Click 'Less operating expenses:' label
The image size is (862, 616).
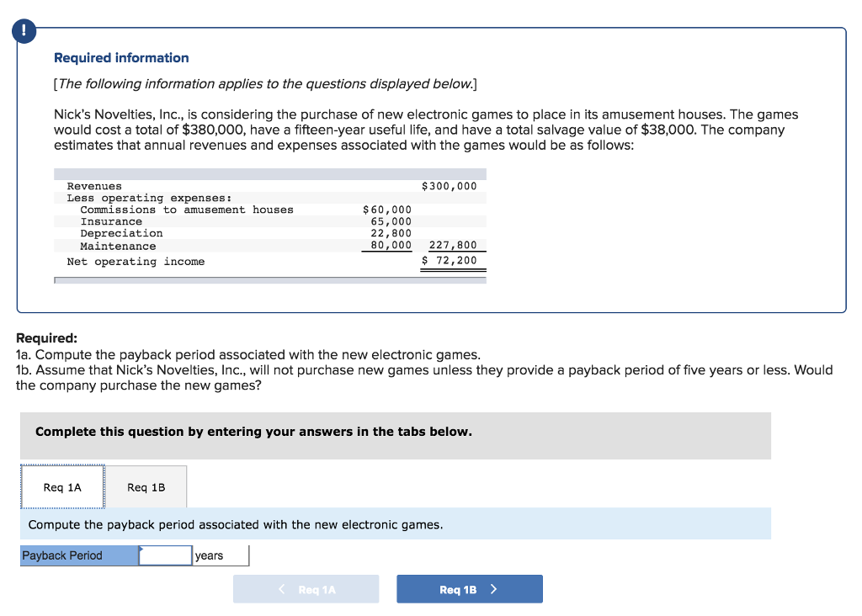coord(150,198)
